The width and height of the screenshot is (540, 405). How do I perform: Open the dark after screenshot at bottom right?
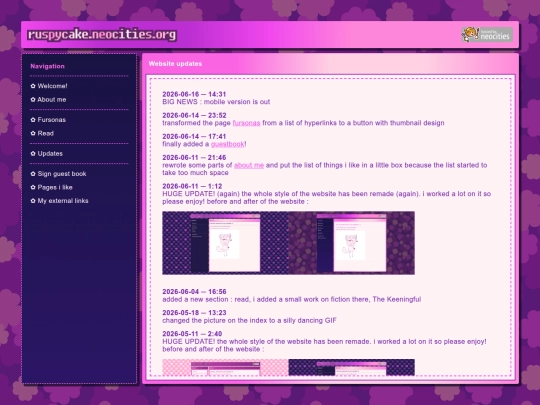352,367
